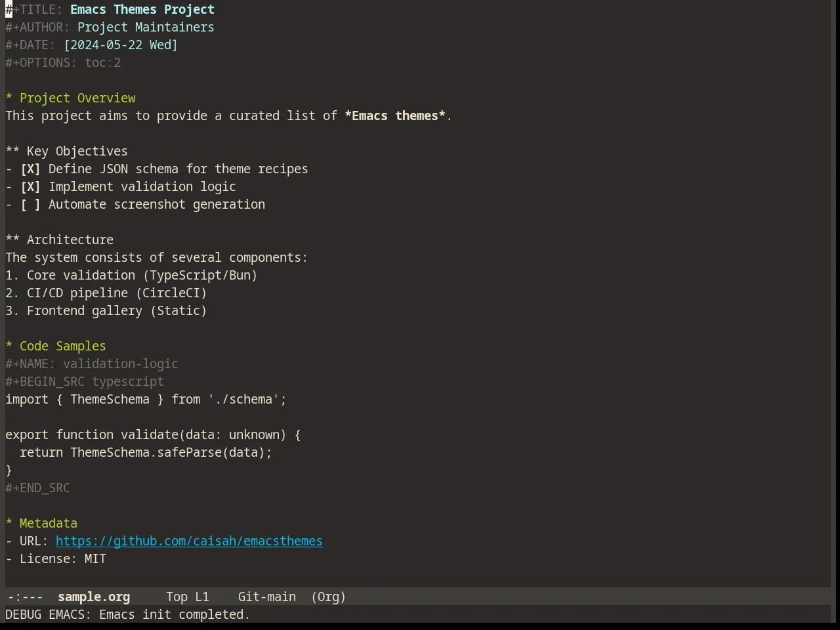Fold the '#+BEGIN_SRC typescript' block line
Viewport: 840px width, 630px height.
click(x=85, y=381)
